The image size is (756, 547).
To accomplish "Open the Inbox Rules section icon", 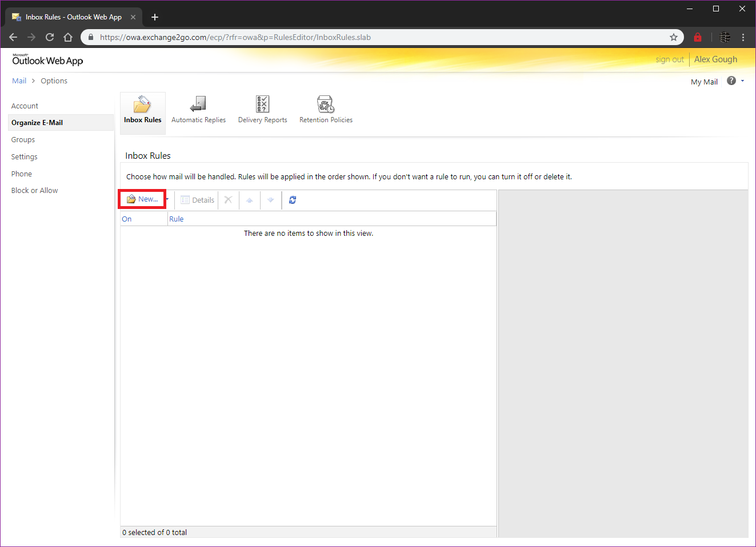I will click(x=143, y=113).
